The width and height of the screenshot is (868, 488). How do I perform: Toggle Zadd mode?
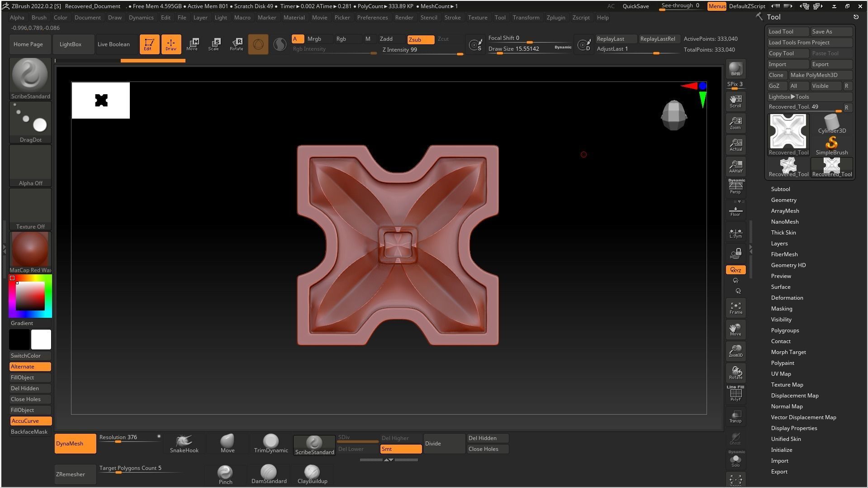pyautogui.click(x=391, y=39)
